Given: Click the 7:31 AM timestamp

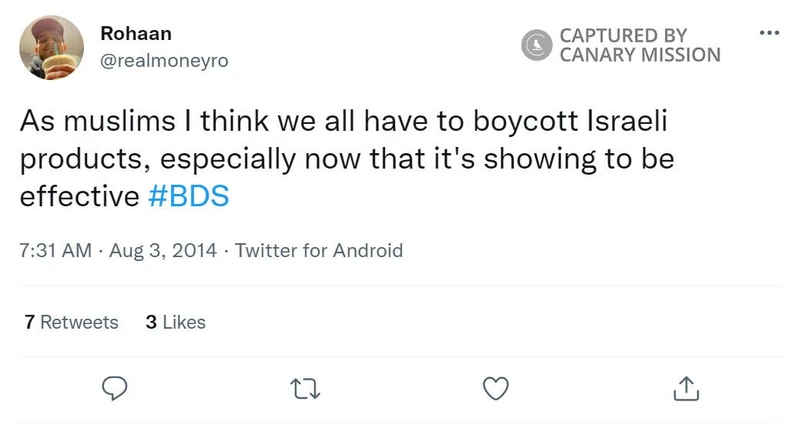Looking at the screenshot, I should tap(55, 250).
